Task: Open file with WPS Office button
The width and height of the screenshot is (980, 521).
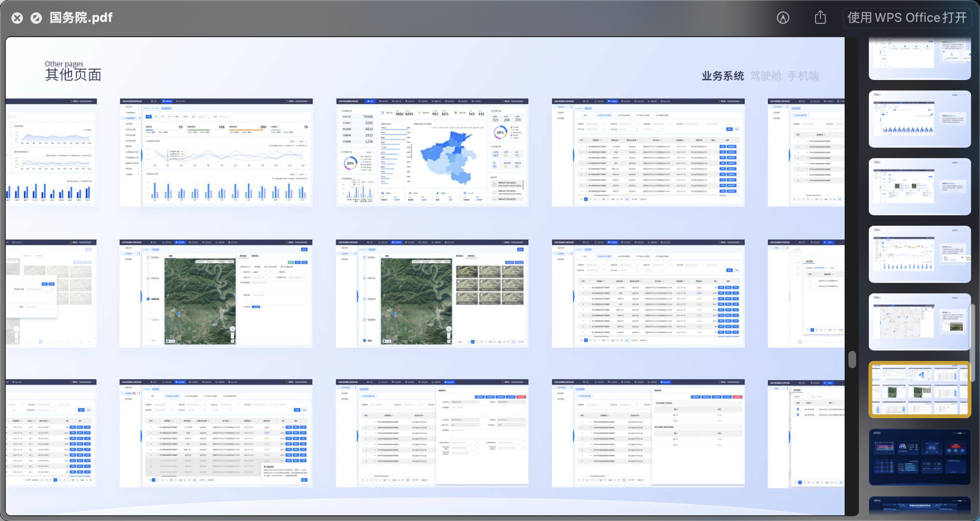Action: pos(908,18)
